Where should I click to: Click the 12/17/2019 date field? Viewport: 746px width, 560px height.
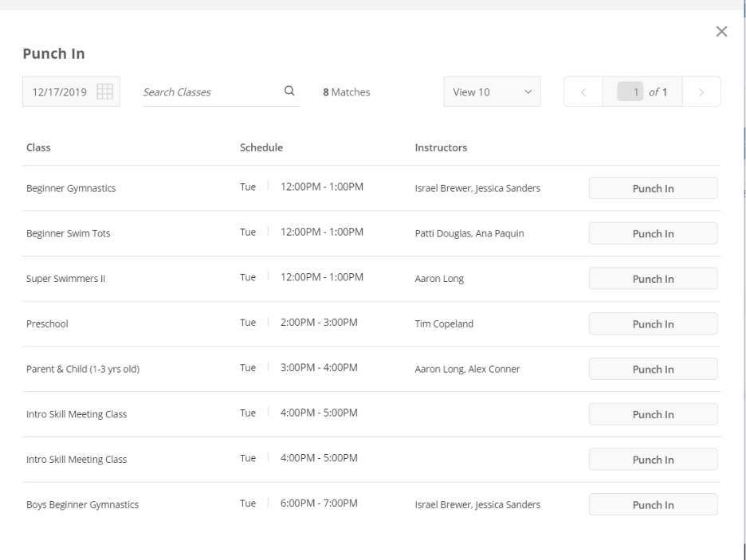pyautogui.click(x=72, y=92)
